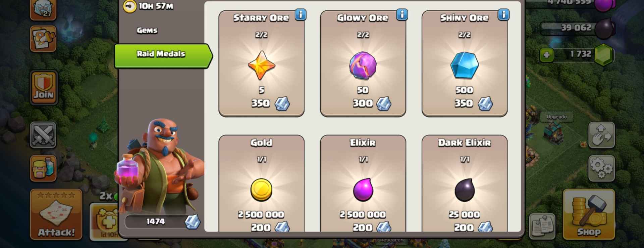Buy Starry Ore for 350 medals

[262, 64]
